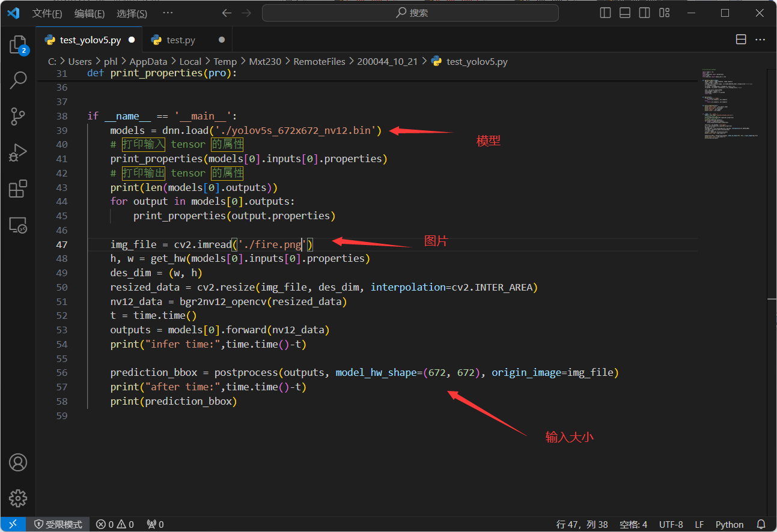Go back with the left arrow
The height and width of the screenshot is (532, 777).
(227, 13)
